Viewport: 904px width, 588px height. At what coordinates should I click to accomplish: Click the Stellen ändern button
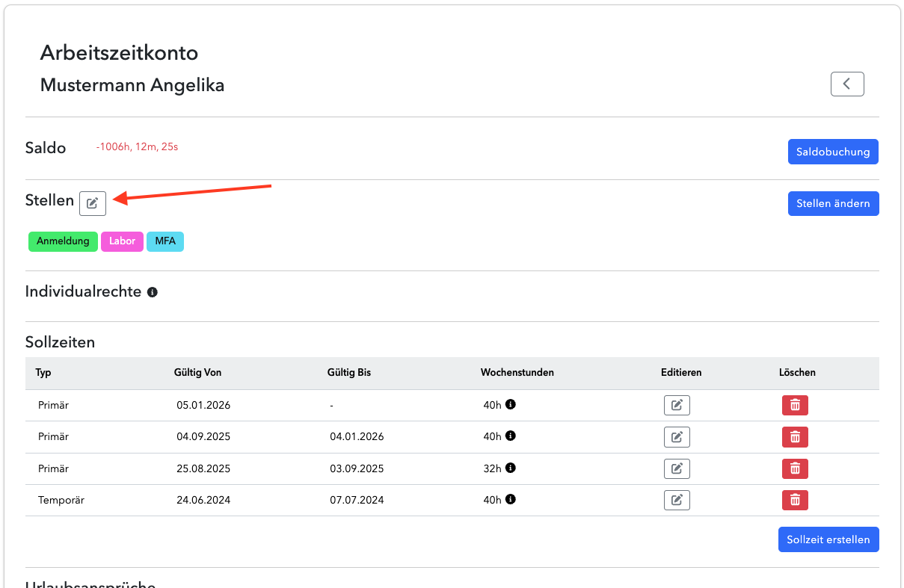point(833,203)
